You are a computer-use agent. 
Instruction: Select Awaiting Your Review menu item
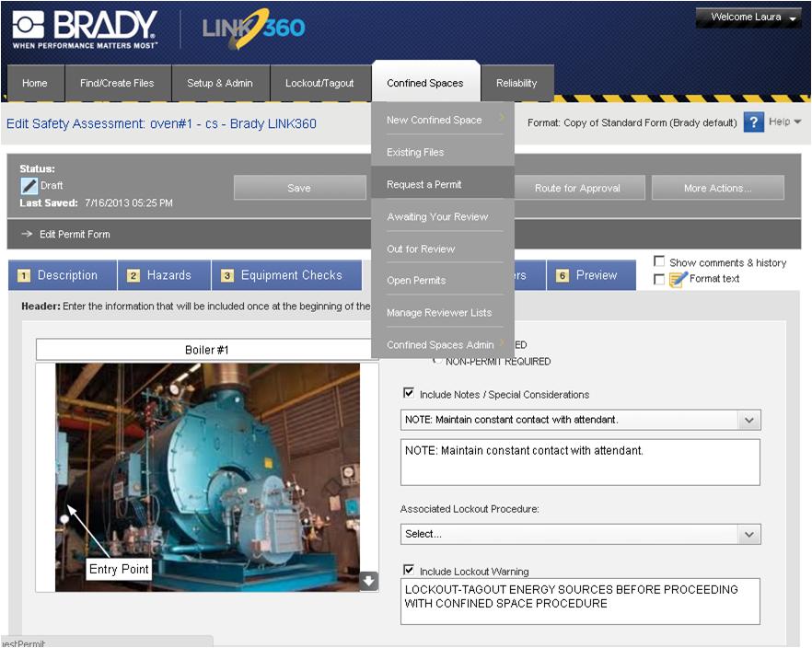(x=443, y=216)
